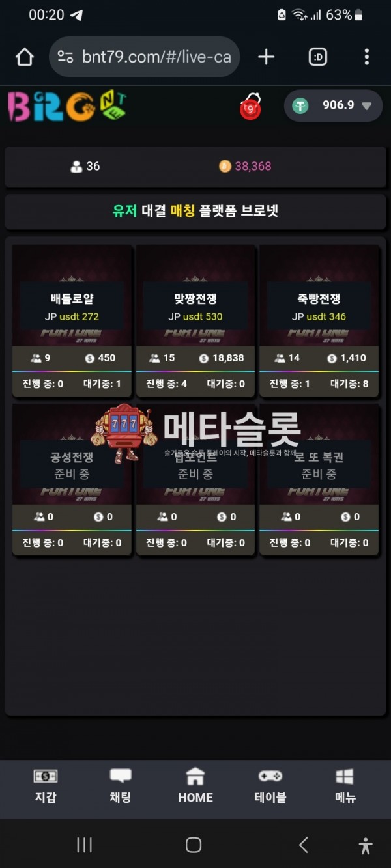Tap the BRONET logo

click(67, 106)
